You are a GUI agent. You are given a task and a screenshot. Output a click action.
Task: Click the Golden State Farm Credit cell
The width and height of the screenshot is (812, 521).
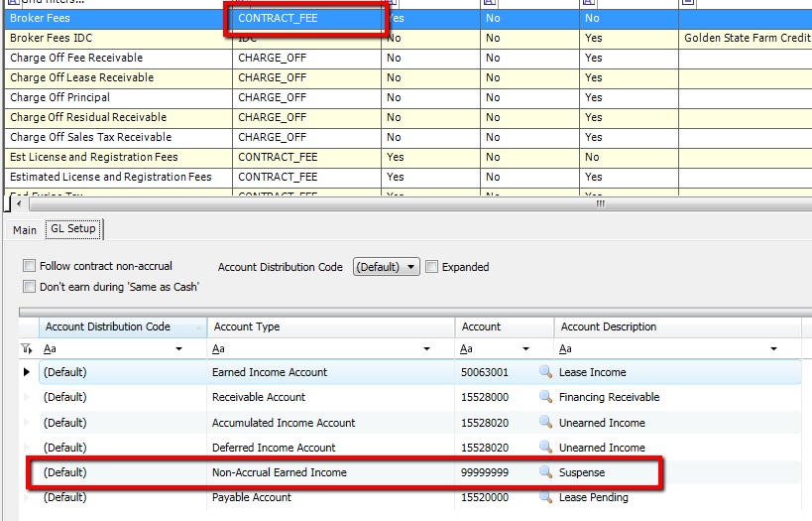tap(747, 38)
